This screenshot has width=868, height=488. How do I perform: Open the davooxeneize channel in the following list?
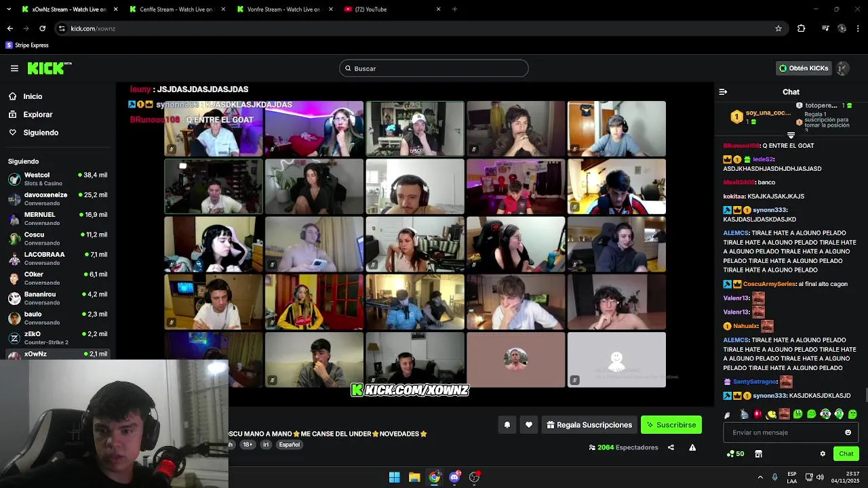pyautogui.click(x=58, y=199)
